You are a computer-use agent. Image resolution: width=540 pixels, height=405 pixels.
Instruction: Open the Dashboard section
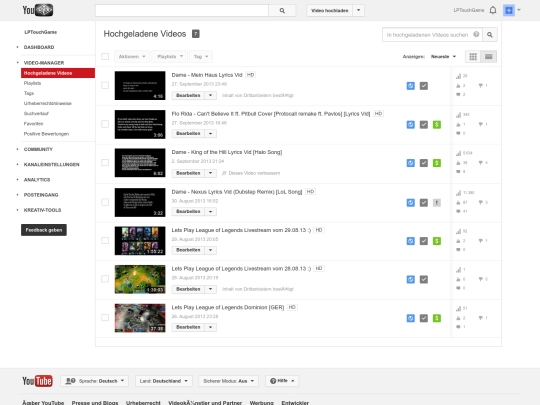click(39, 47)
